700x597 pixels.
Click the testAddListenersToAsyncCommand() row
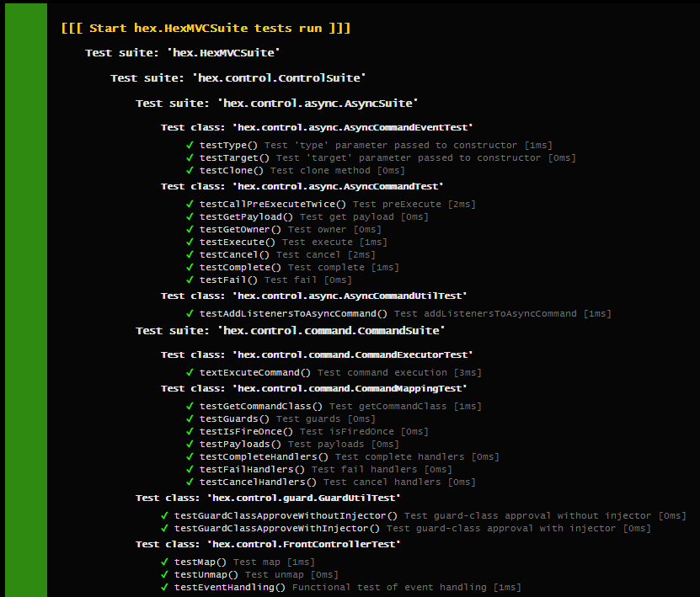click(398, 314)
